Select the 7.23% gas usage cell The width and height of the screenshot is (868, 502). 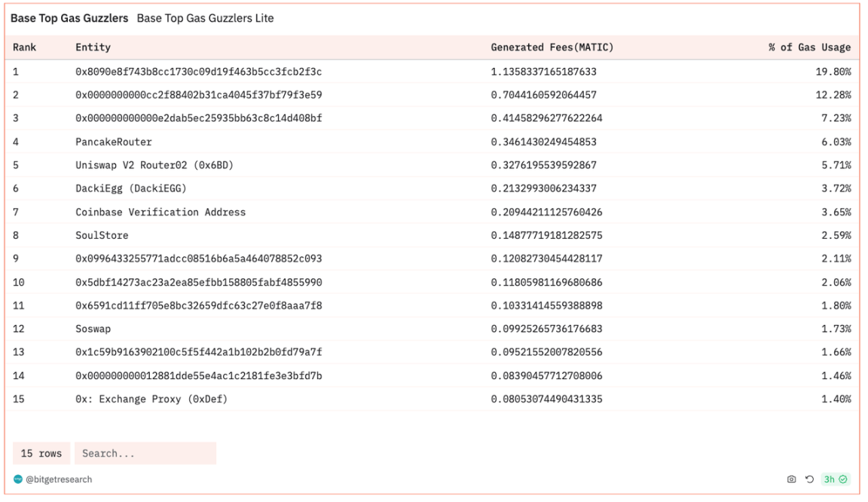click(x=836, y=118)
